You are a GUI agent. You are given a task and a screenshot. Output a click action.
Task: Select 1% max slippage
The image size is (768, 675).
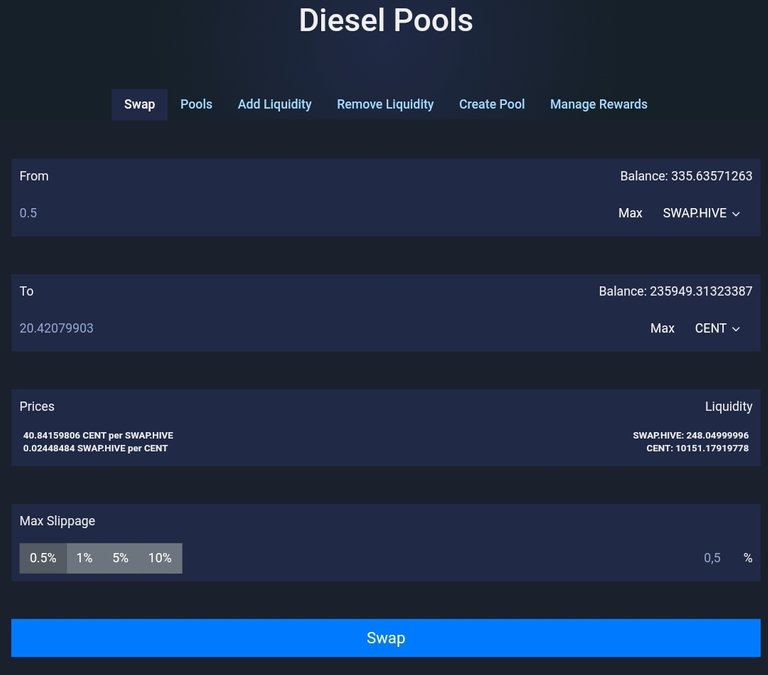coord(84,558)
